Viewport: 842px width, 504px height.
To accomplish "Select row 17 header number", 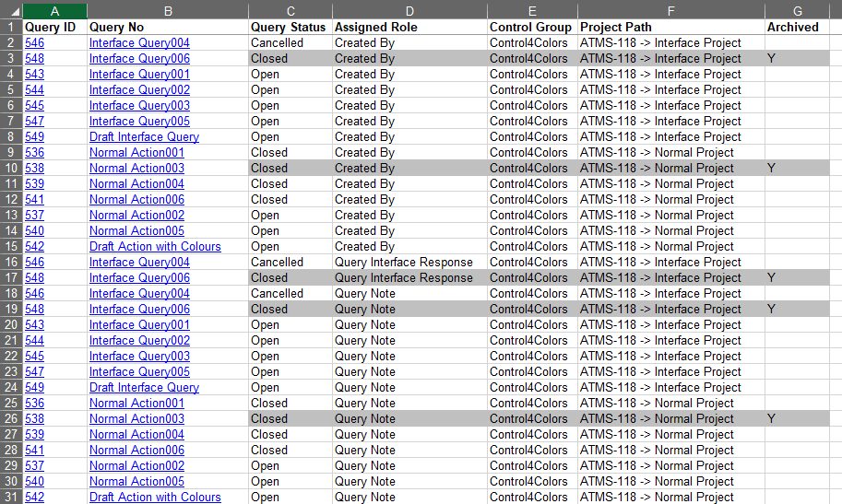I will 11,277.
